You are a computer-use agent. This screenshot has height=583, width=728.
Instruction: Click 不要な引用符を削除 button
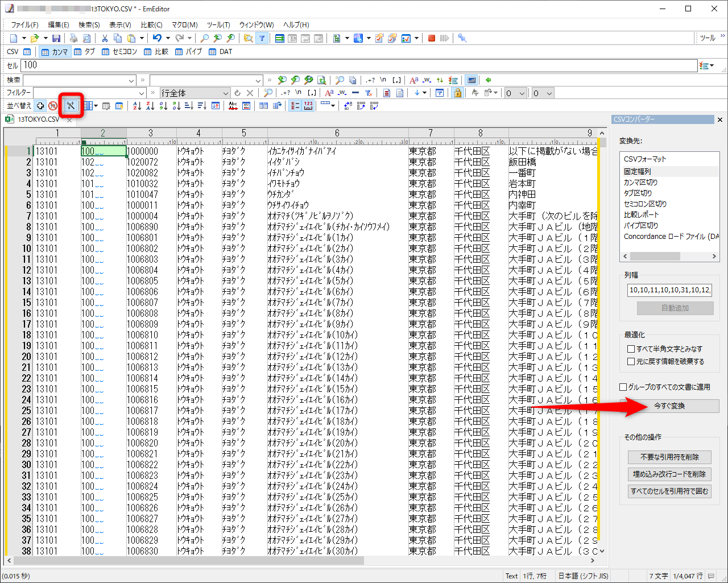(669, 457)
